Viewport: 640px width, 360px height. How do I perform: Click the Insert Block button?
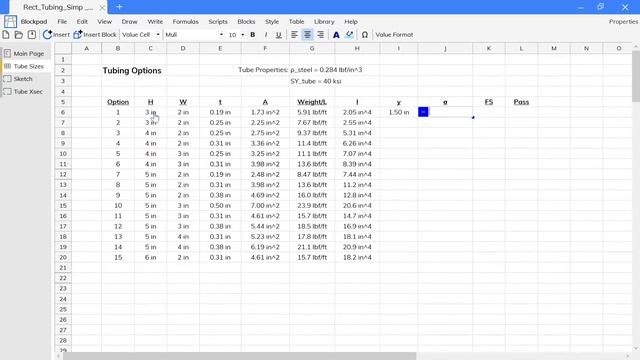(x=95, y=35)
